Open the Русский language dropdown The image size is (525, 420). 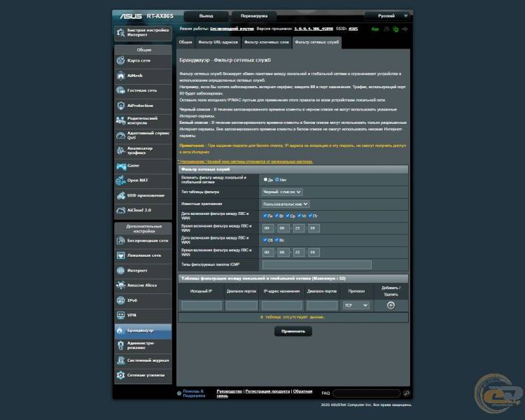(388, 15)
